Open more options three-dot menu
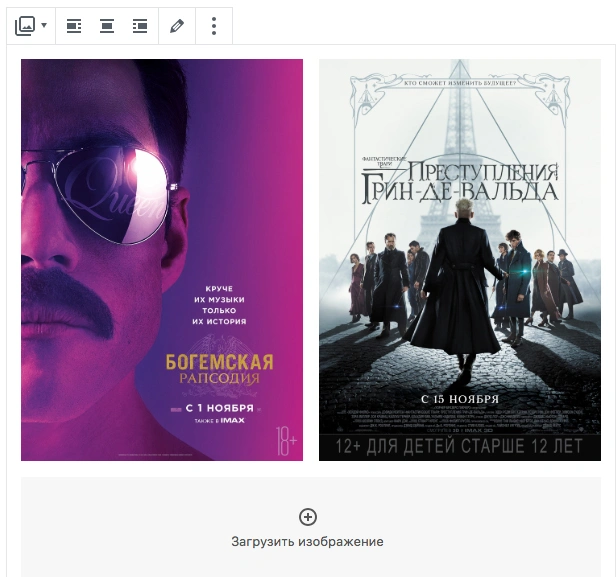Viewport: 616px width, 577px height. pos(214,26)
